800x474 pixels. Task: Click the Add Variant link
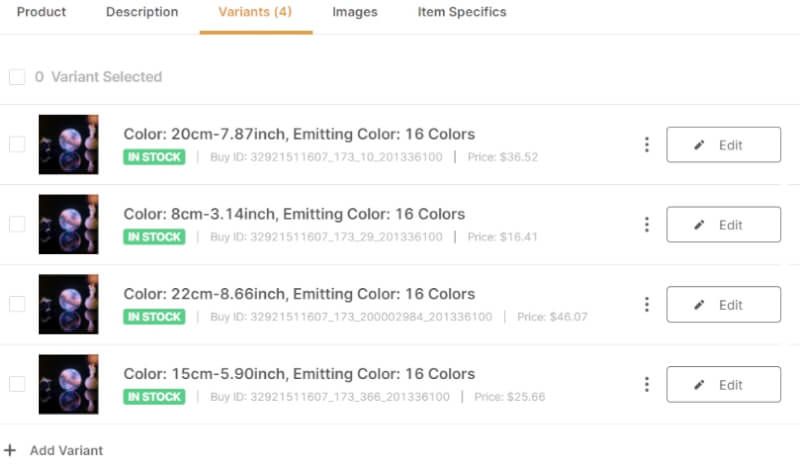coord(66,451)
